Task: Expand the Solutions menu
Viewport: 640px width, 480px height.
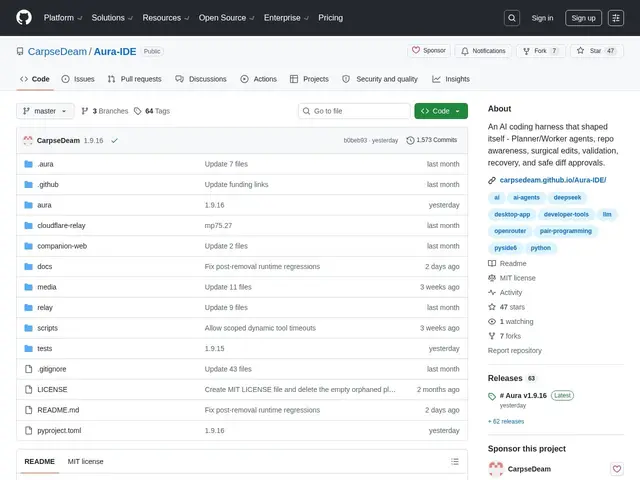Action: click(x=112, y=18)
